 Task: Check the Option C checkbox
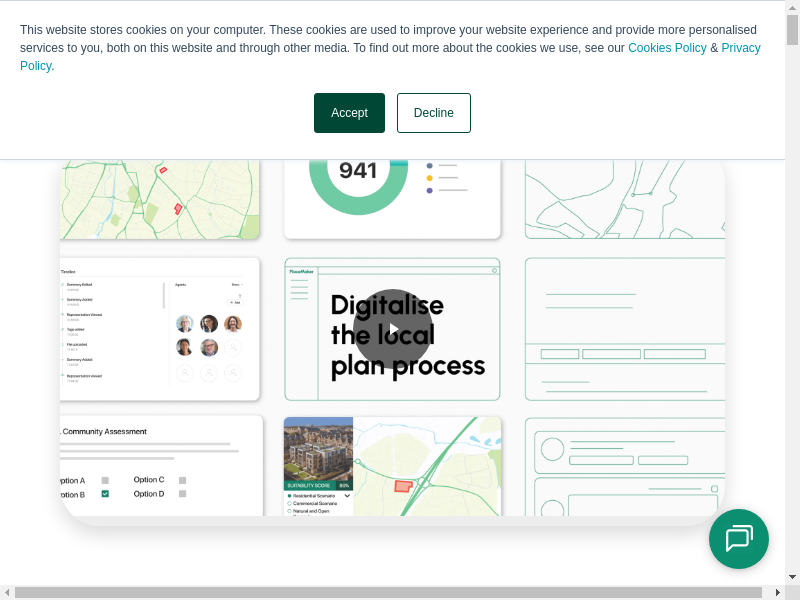[182, 480]
